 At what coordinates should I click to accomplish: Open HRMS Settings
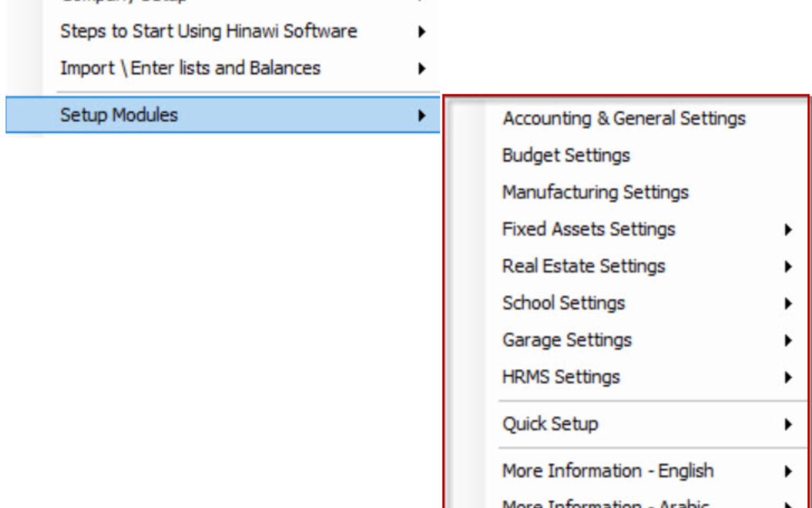point(627,377)
